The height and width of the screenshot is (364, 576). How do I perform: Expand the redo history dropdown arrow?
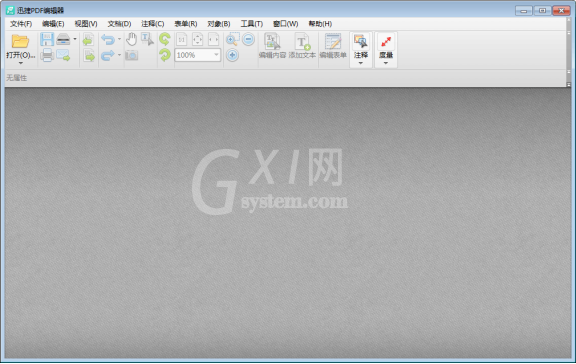pyautogui.click(x=119, y=55)
